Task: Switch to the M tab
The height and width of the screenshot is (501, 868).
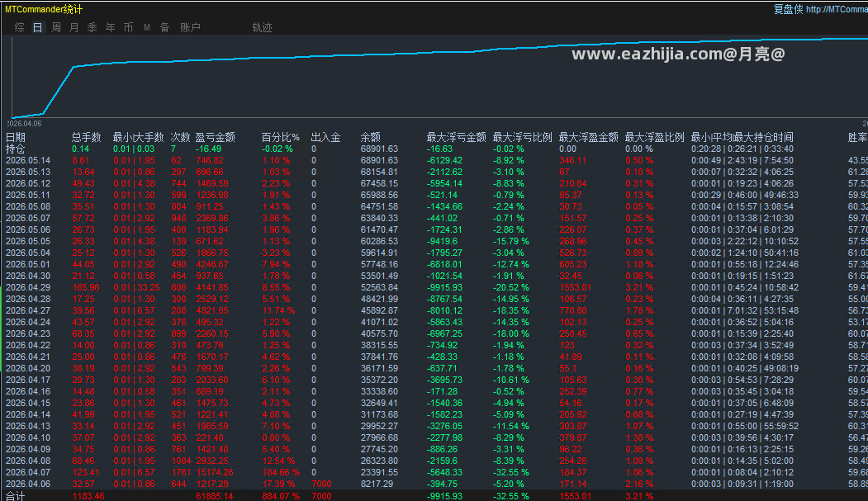Action: [x=147, y=27]
